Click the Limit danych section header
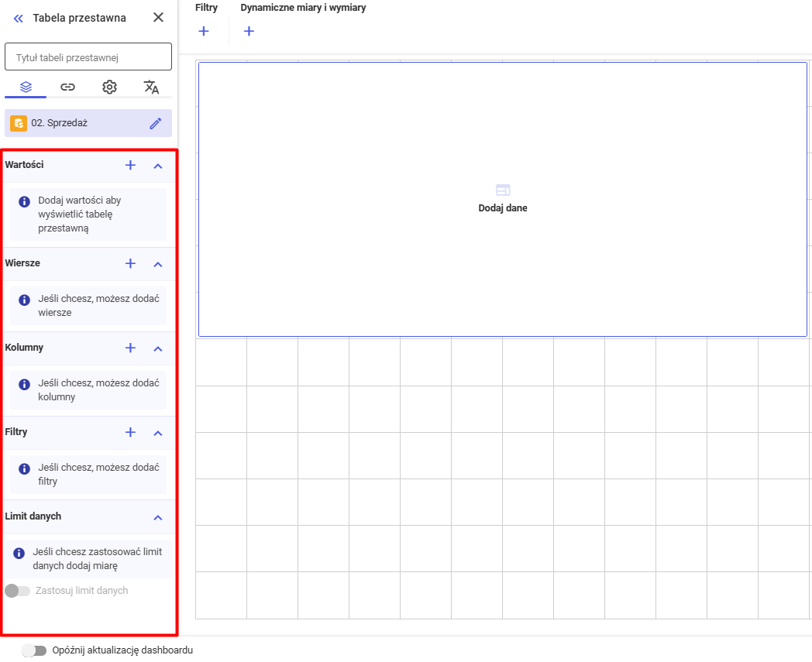This screenshot has width=812, height=662. click(x=33, y=516)
